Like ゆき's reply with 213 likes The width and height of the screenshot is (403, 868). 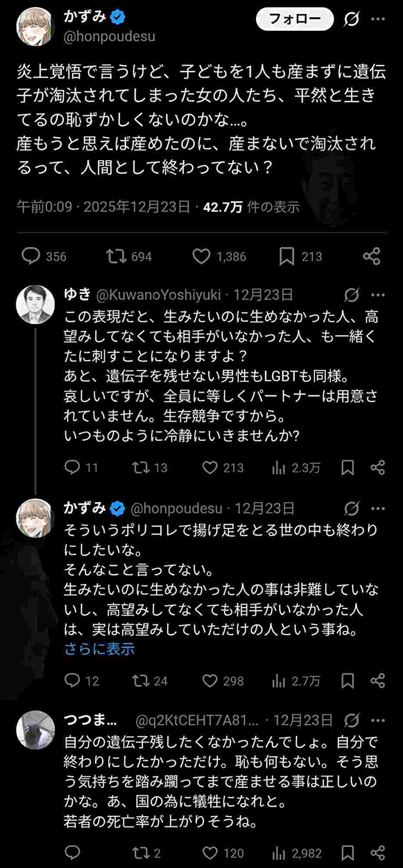pos(210,467)
